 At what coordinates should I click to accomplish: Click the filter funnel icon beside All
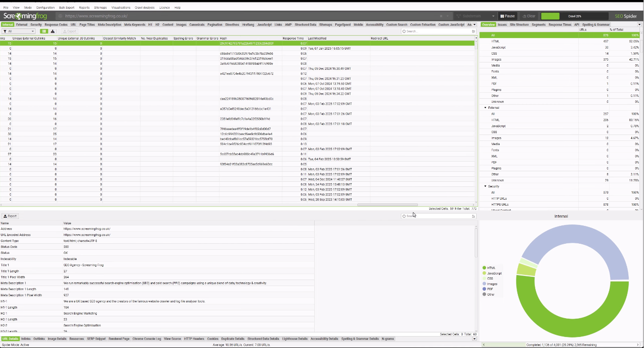point(4,31)
